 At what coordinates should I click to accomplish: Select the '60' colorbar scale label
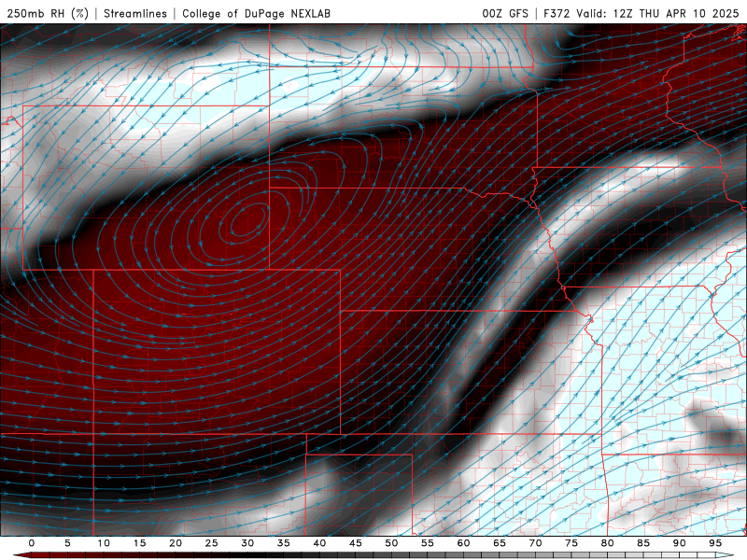click(x=463, y=543)
